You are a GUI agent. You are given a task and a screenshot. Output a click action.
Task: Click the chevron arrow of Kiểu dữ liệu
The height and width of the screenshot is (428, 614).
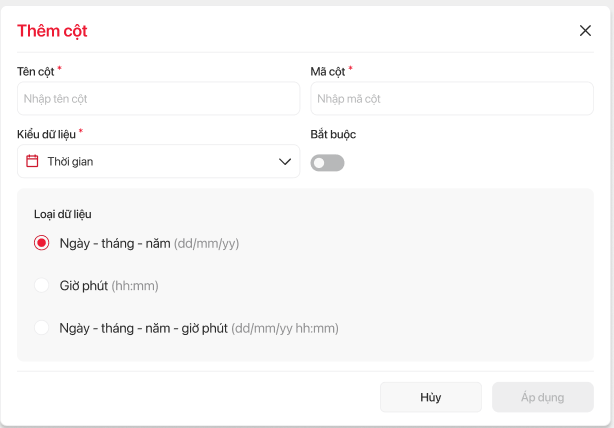tap(285, 161)
